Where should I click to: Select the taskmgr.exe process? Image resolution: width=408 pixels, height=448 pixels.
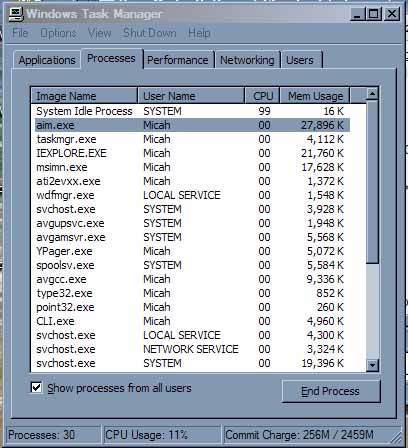pyautogui.click(x=191, y=139)
